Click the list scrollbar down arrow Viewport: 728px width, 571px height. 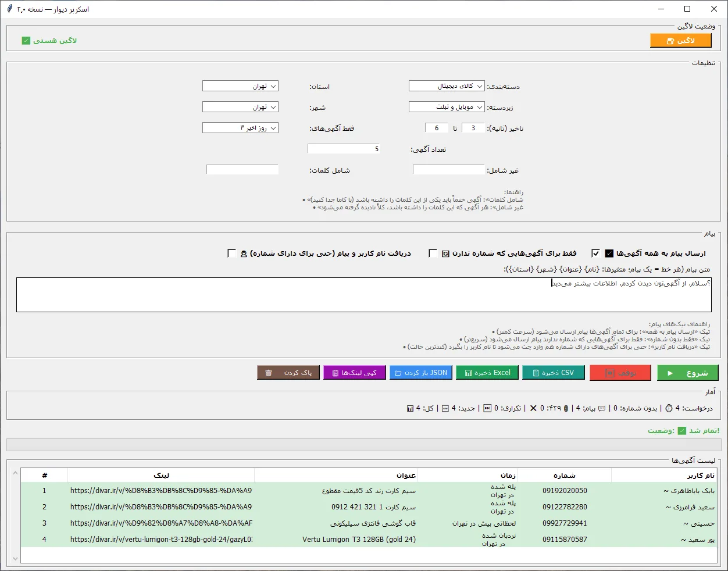coord(15,559)
